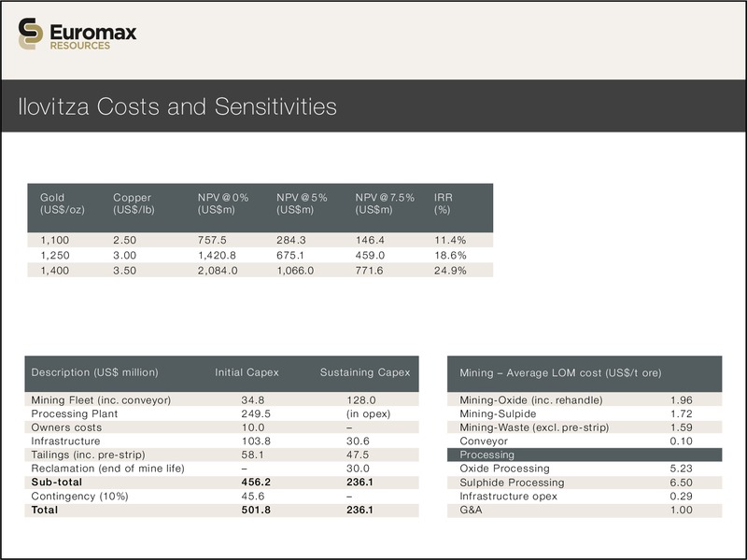This screenshot has width=747, height=560.
Task: Select NPV value '2,084.0'
Action: [218, 271]
